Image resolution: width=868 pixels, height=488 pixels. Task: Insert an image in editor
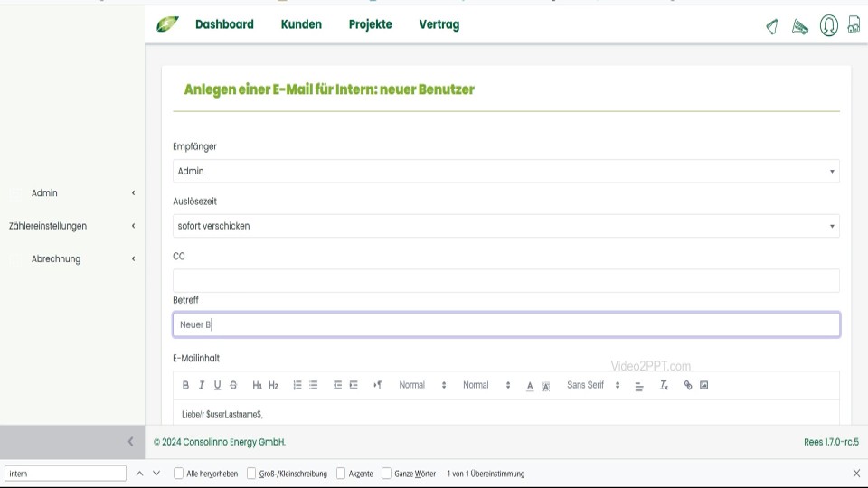[704, 385]
